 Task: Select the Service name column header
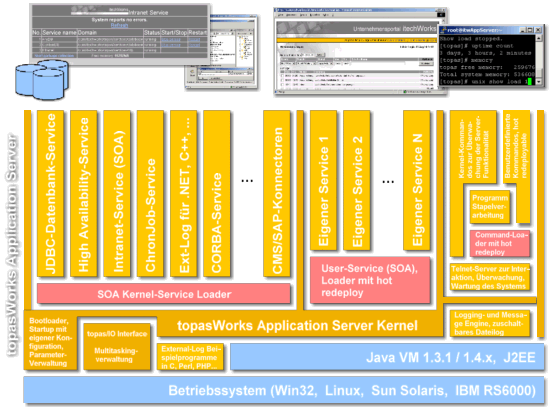point(59,32)
